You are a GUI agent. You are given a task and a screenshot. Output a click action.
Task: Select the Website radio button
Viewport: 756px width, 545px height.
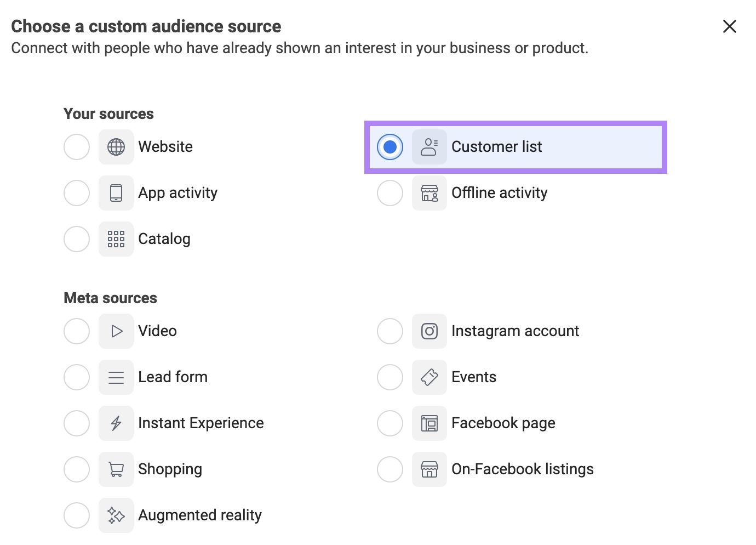(x=76, y=146)
